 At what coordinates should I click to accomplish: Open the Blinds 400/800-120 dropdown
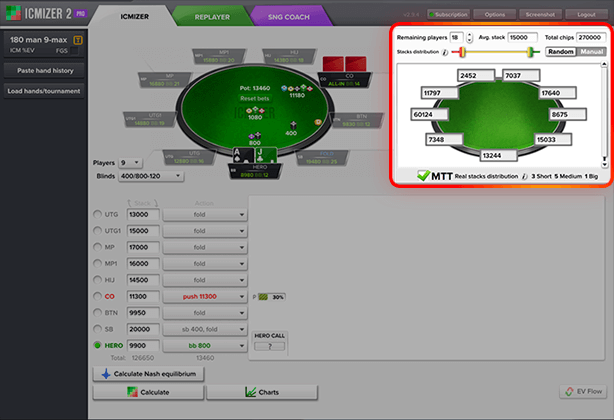pos(151,176)
